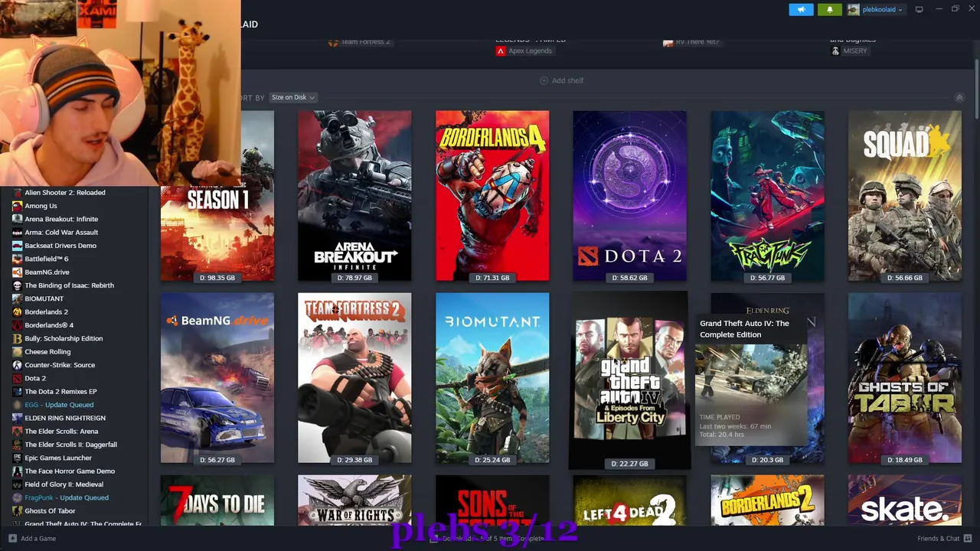This screenshot has width=980, height=551.
Task: Open the Size on Disk sort dropdown
Action: pyautogui.click(x=292, y=97)
